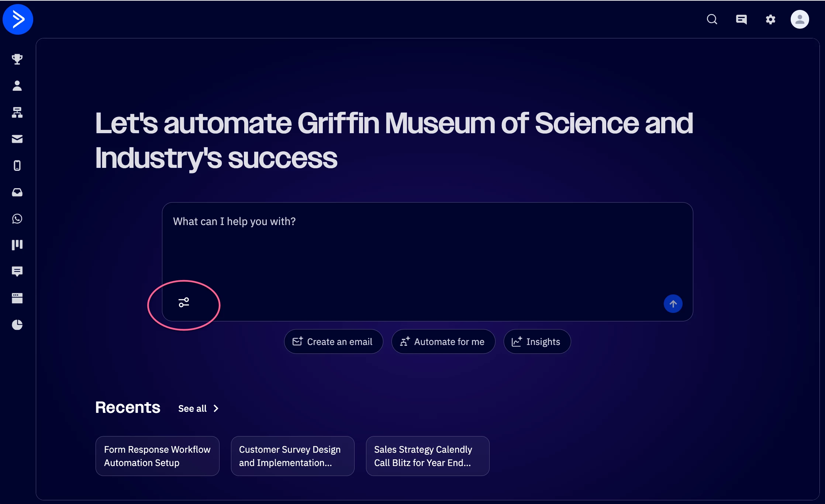Image resolution: width=825 pixels, height=504 pixels.
Task: Click the Create an email button
Action: tap(333, 342)
